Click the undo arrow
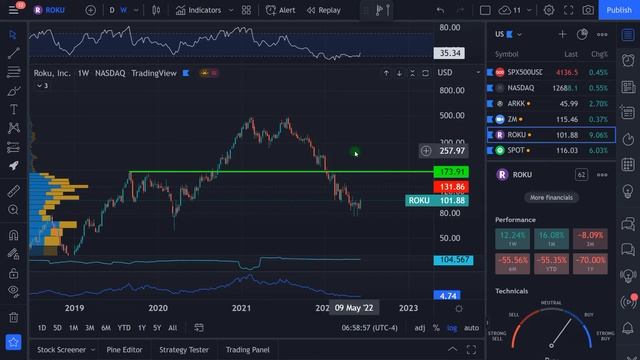640x360 pixels. [x=440, y=10]
